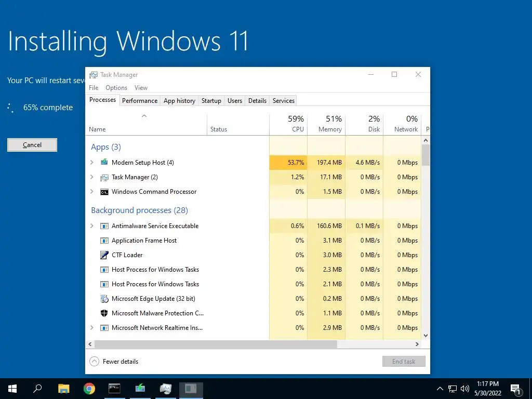Screen dimensions: 532x399
Task: Expand the Modern Setup Host group
Action: coord(91,162)
